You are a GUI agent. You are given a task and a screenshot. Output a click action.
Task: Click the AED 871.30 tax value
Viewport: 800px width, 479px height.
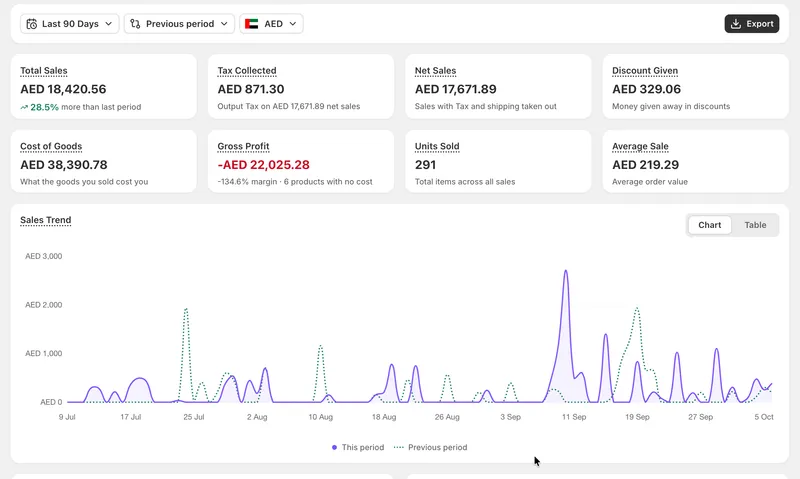click(x=251, y=89)
